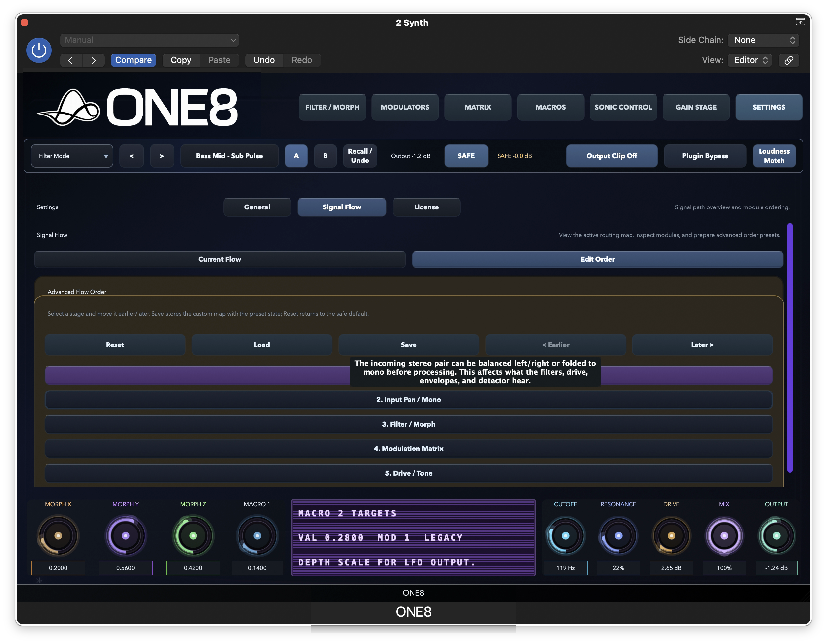Click the MACRO 1 knob
827x644 pixels.
tap(257, 536)
